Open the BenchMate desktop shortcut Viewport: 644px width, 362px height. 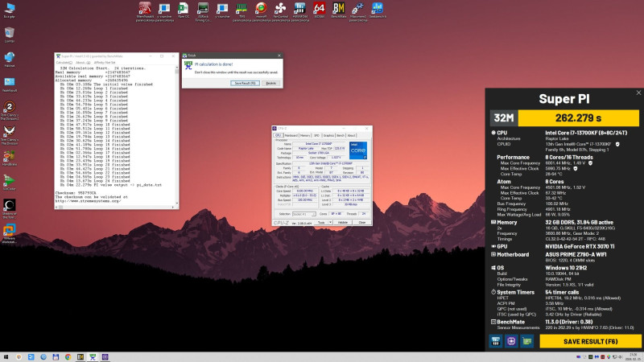(x=338, y=10)
